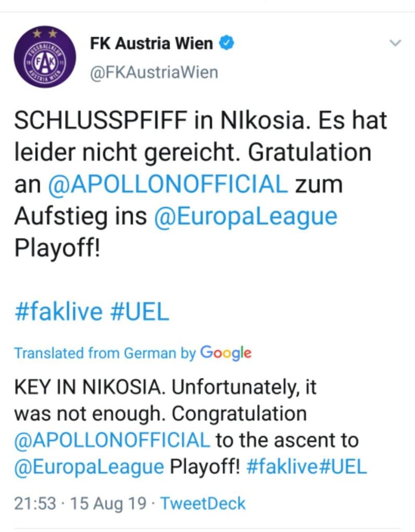Click the blue verified badge
The width and height of the screenshot is (415, 532).
[227, 44]
